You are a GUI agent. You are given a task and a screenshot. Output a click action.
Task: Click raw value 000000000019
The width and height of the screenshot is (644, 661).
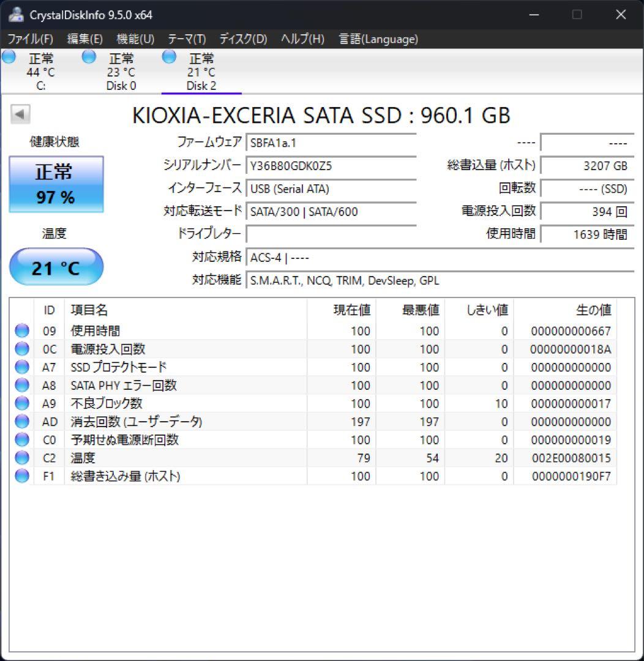[571, 439]
